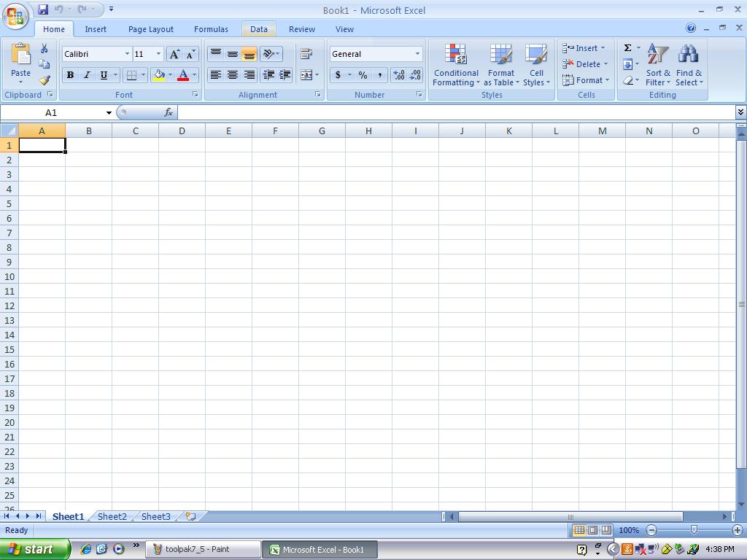Image resolution: width=747 pixels, height=560 pixels.
Task: Click the Insert Function fx icon
Action: 169,112
